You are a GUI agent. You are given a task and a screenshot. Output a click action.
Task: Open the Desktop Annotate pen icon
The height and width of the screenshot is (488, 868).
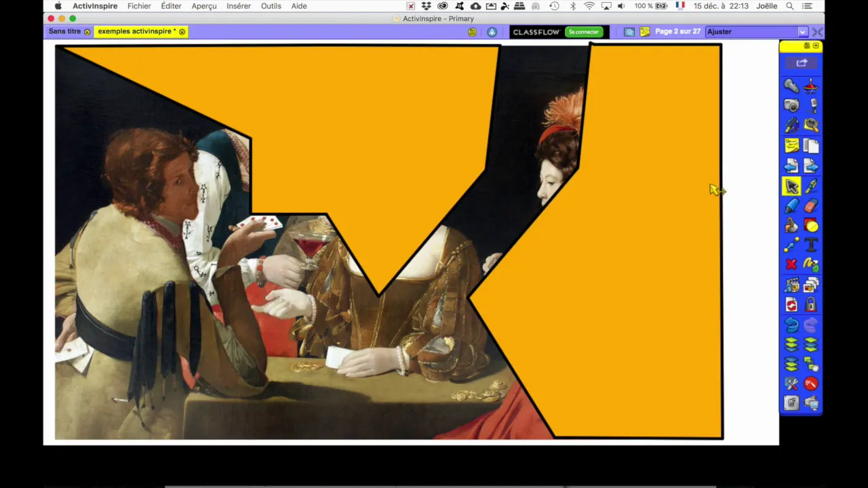pyautogui.click(x=791, y=125)
